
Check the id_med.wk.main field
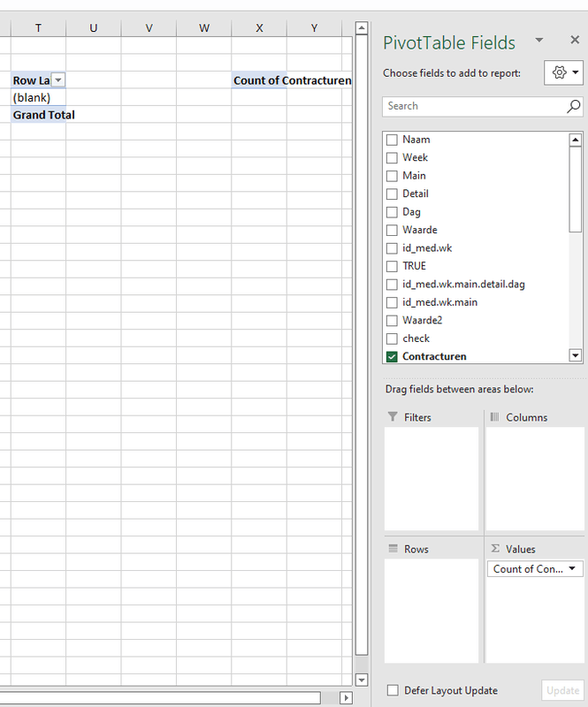pos(392,302)
